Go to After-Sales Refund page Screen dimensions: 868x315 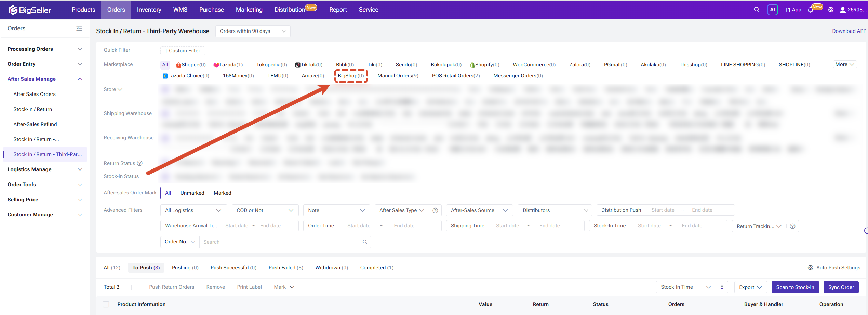(x=35, y=124)
